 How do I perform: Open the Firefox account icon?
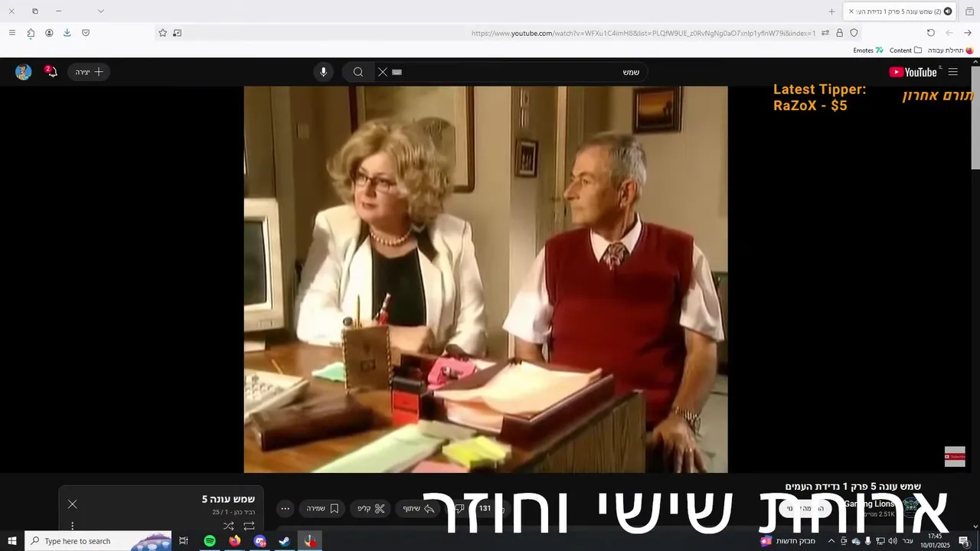(x=49, y=33)
